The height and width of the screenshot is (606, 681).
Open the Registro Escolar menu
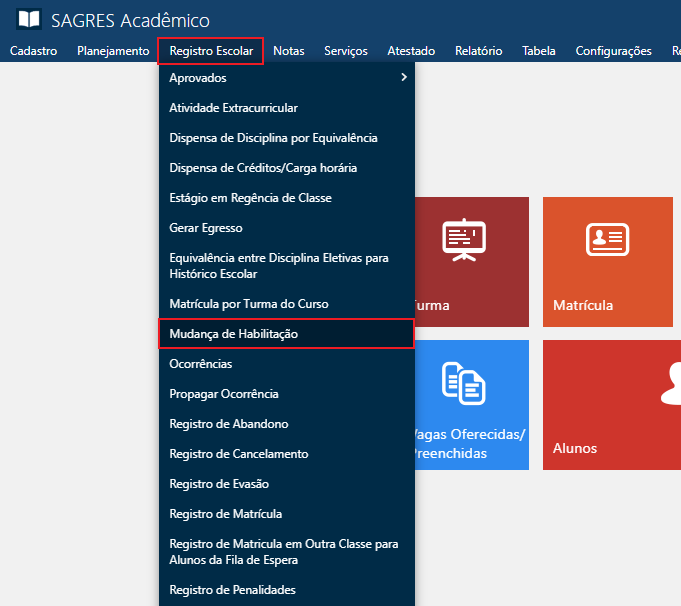pyautogui.click(x=211, y=51)
